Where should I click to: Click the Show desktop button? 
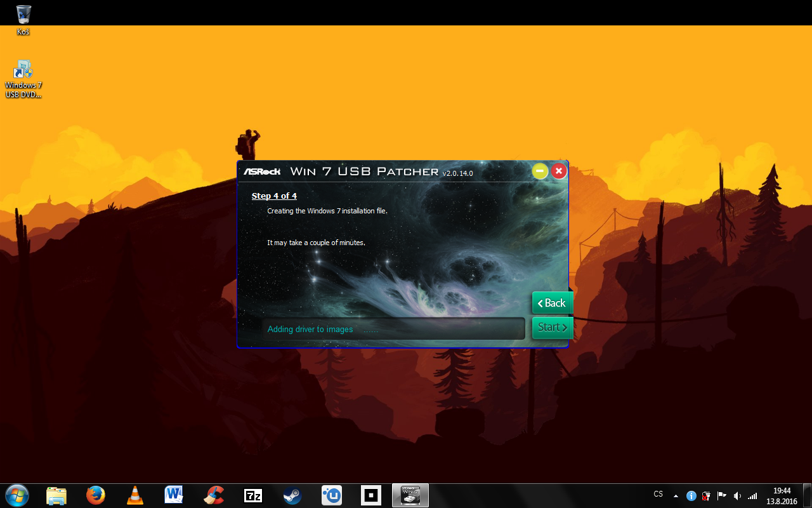click(x=807, y=495)
